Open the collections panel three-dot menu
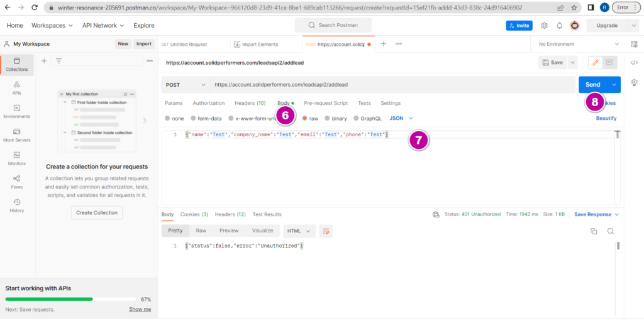 150,61
